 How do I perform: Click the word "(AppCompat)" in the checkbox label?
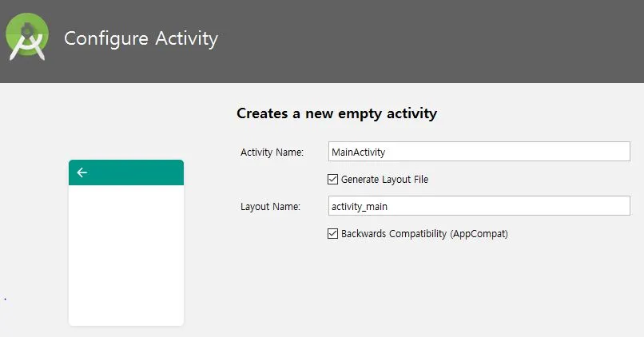click(479, 234)
